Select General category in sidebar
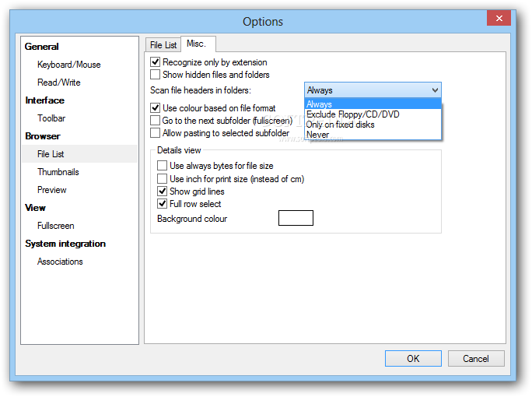This screenshot has height=397, width=532. coord(42,47)
